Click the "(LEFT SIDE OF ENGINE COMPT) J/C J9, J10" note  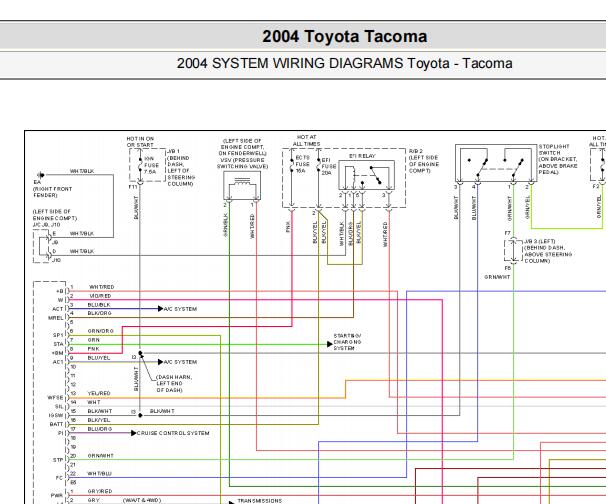pyautogui.click(x=54, y=218)
